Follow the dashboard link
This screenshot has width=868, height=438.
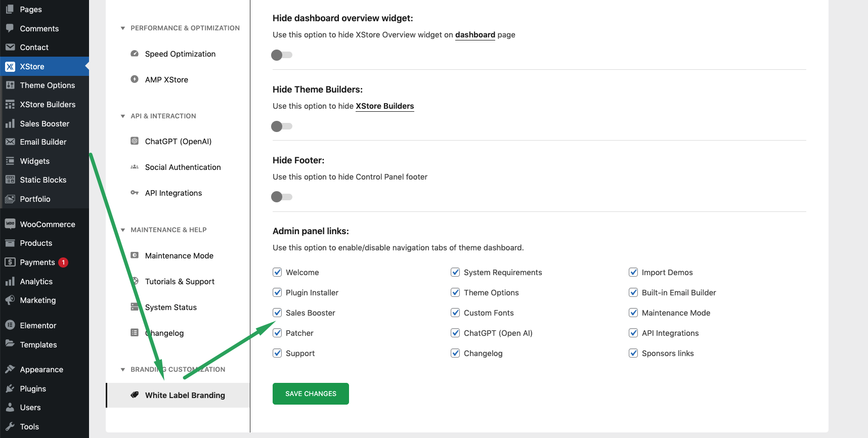coord(475,35)
